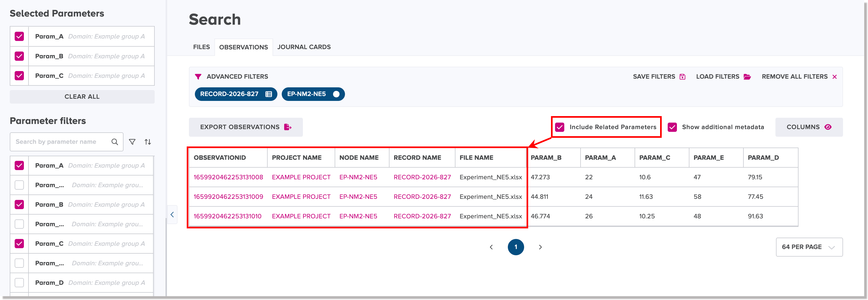
Task: Switch to the FILES tab
Action: [x=201, y=47]
